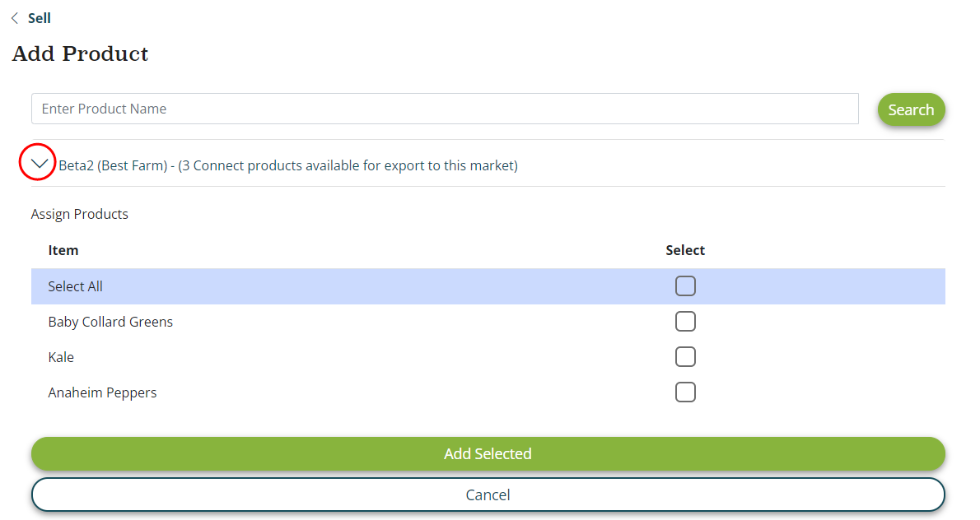The width and height of the screenshot is (980, 520).
Task: Check the Baby Collard Greens checkbox
Action: pyautogui.click(x=685, y=322)
